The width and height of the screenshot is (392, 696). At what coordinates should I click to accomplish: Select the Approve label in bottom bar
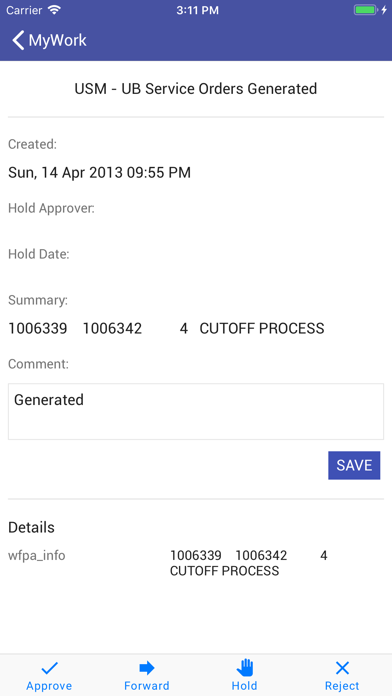click(x=49, y=686)
